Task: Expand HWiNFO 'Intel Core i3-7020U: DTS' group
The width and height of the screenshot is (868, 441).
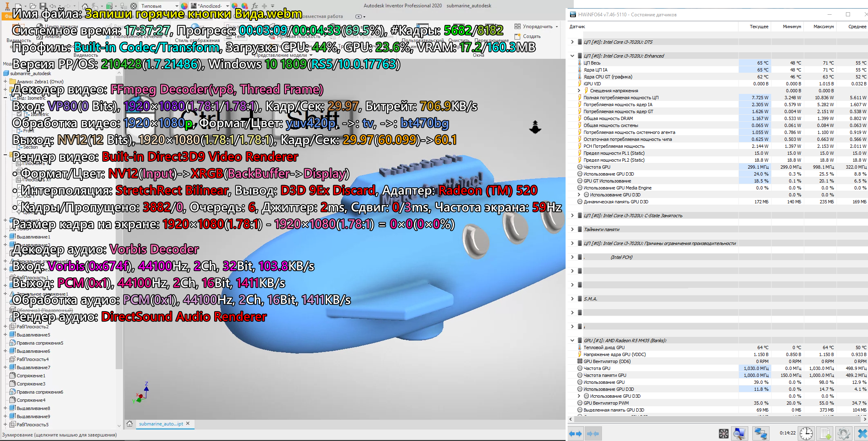Action: pos(572,42)
